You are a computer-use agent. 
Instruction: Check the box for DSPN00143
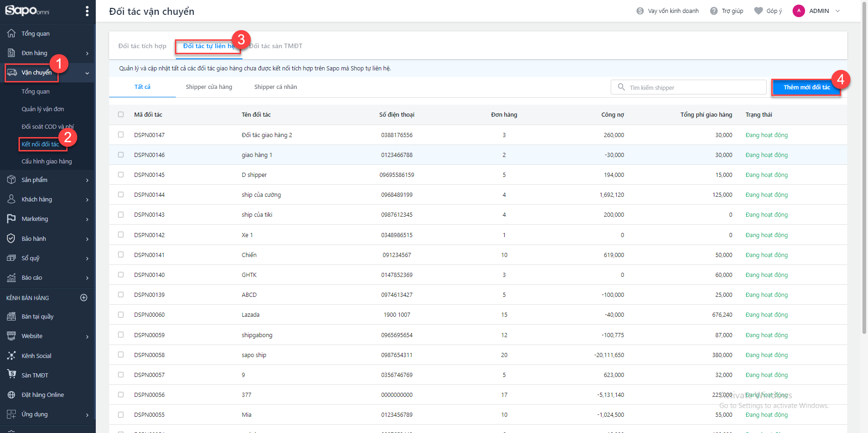[x=121, y=214]
